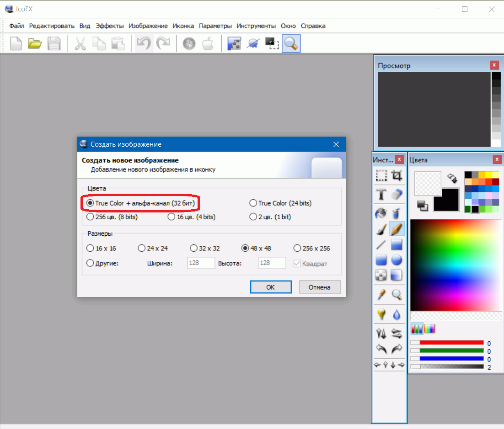This screenshot has height=429, width=504.
Task: Open the Инструменты menu
Action: click(x=256, y=26)
